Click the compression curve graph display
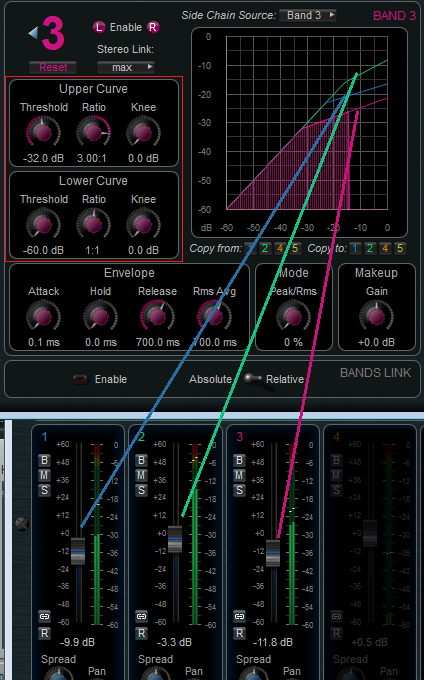The height and width of the screenshot is (680, 424). (x=299, y=132)
